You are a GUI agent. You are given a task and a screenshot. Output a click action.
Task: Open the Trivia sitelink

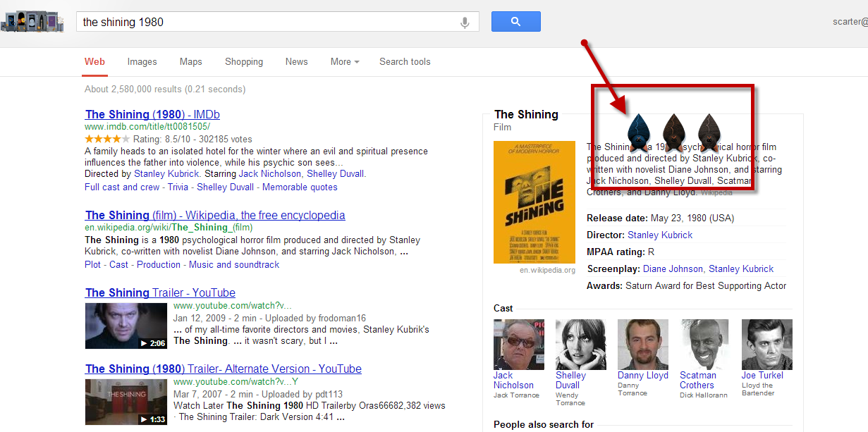pyautogui.click(x=178, y=187)
